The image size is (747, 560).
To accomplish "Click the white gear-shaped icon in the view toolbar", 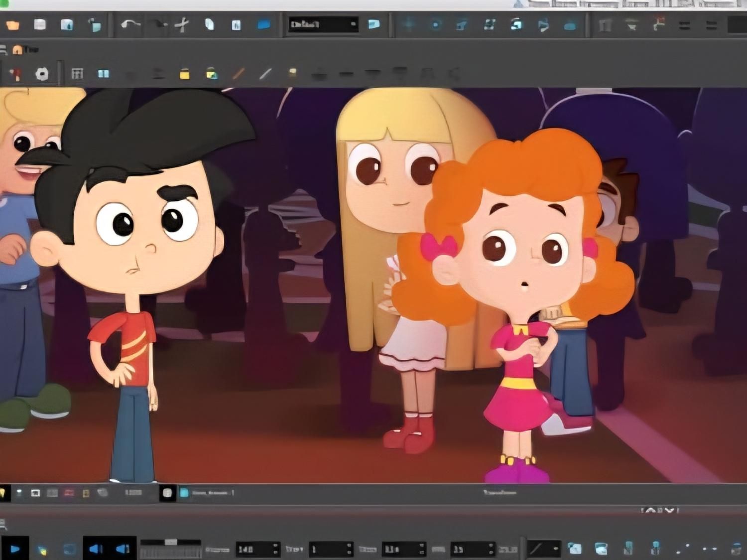I will pos(42,74).
